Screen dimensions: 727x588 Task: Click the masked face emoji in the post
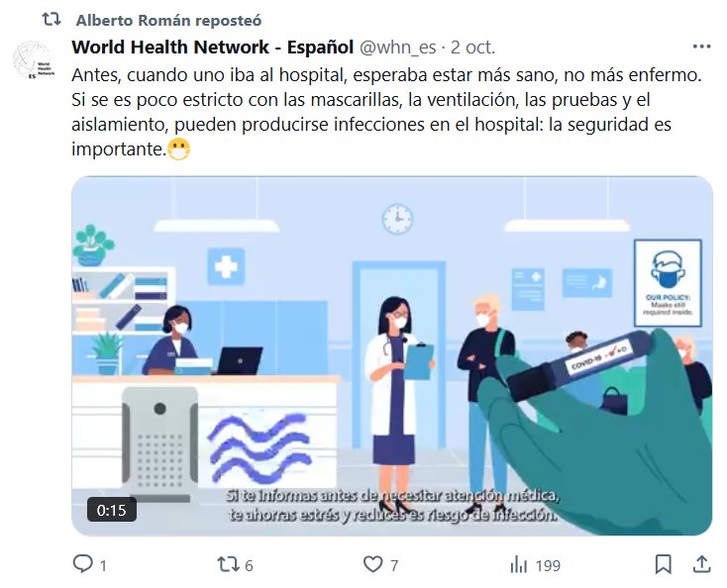(178, 149)
